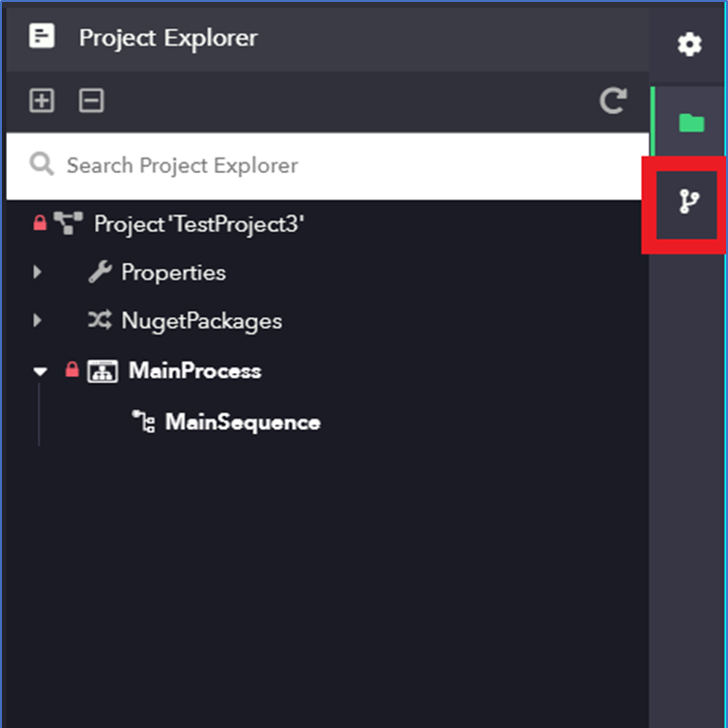Viewport: 728px width, 728px height.
Task: Switch to the green folder explorer tab
Action: [x=689, y=123]
